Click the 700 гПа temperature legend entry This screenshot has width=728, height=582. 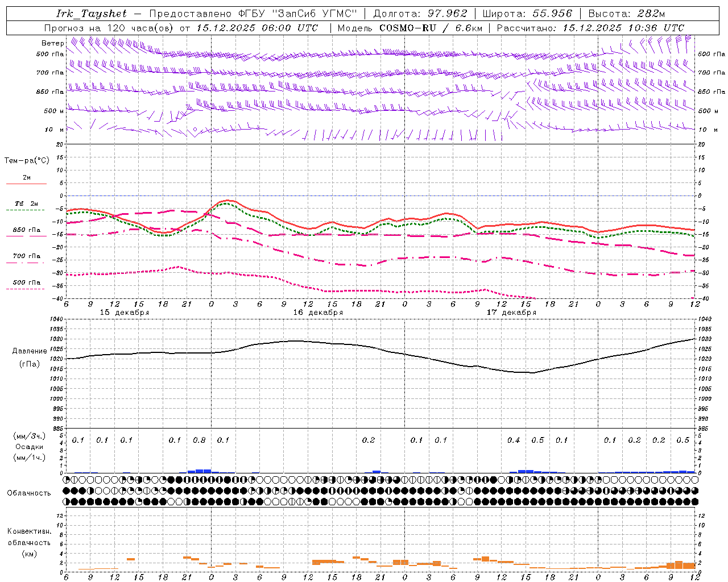26,258
